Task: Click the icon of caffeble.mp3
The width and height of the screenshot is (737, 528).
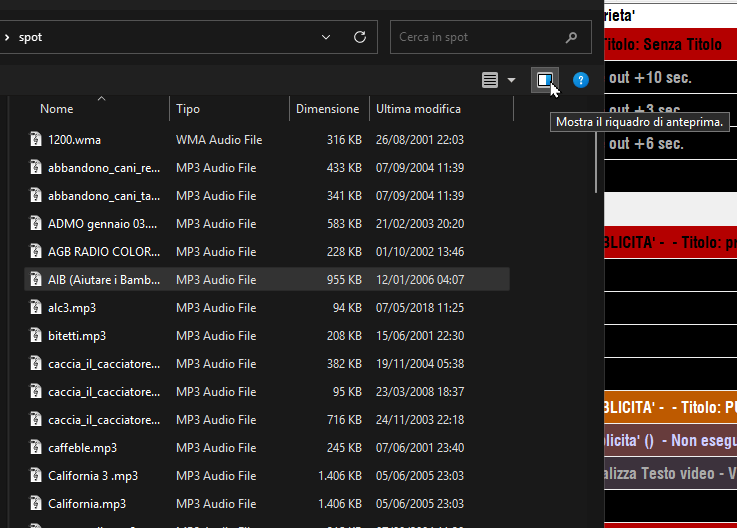Action: [x=36, y=448]
